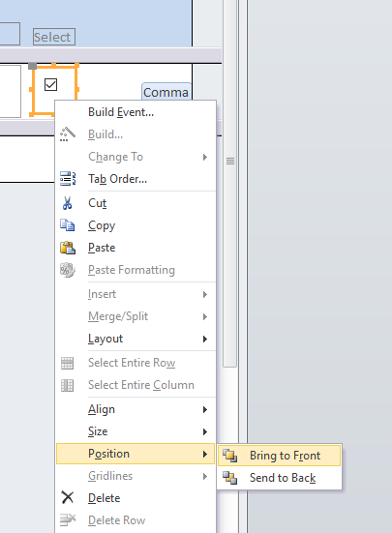
Task: Expand the Position submenu arrow
Action: tap(204, 454)
